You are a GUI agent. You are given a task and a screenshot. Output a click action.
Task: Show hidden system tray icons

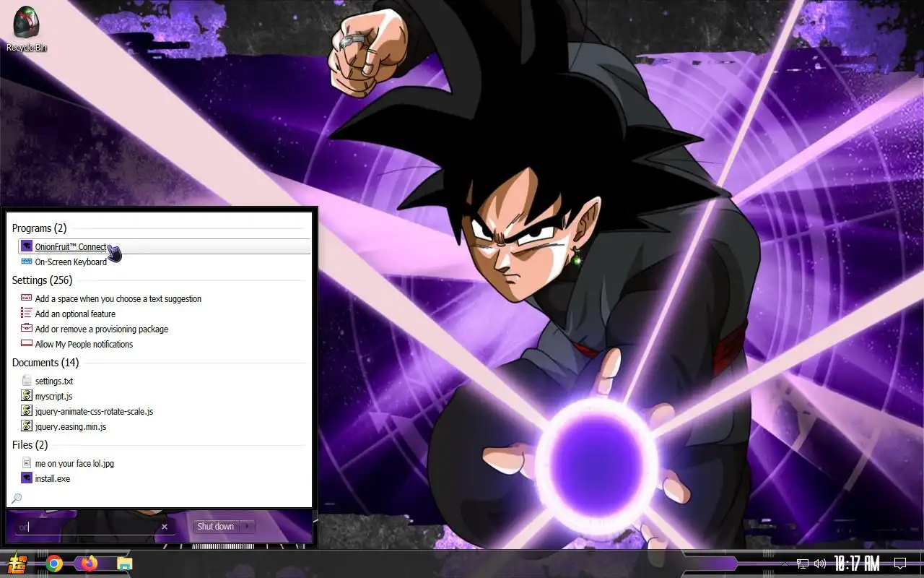click(785, 564)
